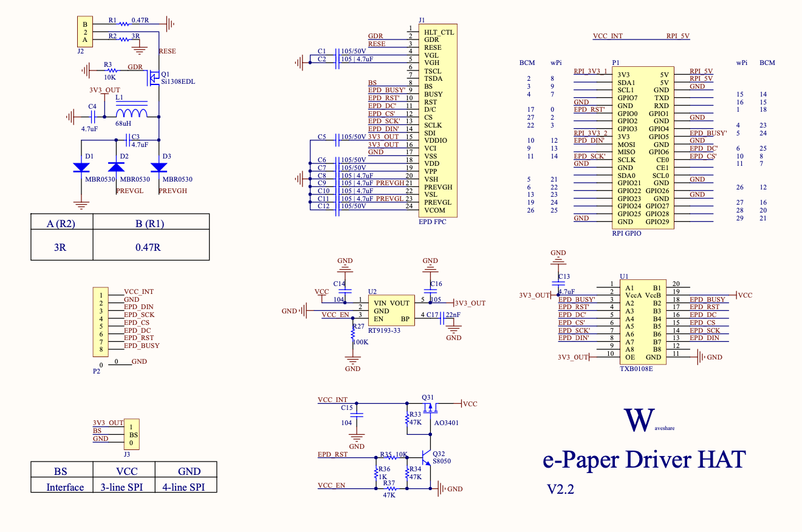Image resolution: width=802 pixels, height=532 pixels.
Task: Click the D3 diode near PREVGH
Action: 159,166
